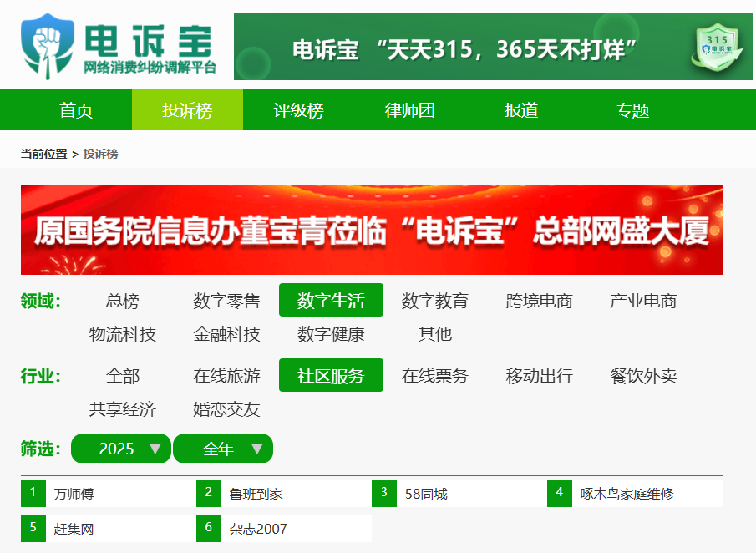756x553 pixels.
Task: Click the red 电诉宝 headquarters banner
Action: (371, 230)
